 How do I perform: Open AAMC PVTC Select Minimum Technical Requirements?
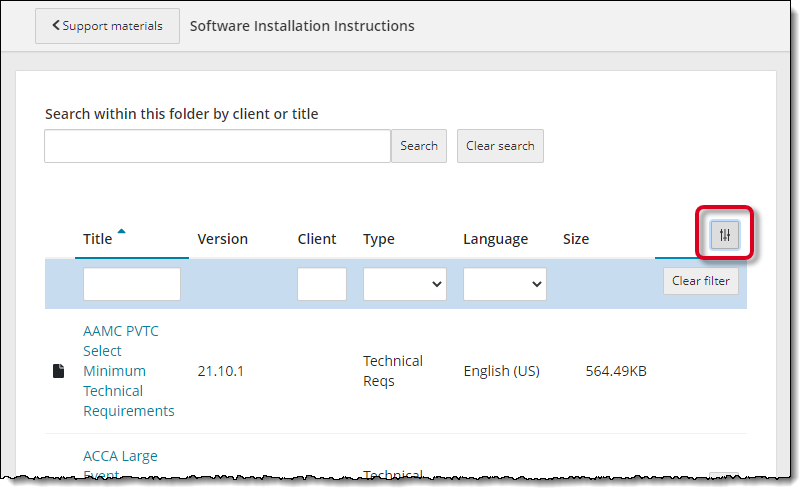(128, 371)
